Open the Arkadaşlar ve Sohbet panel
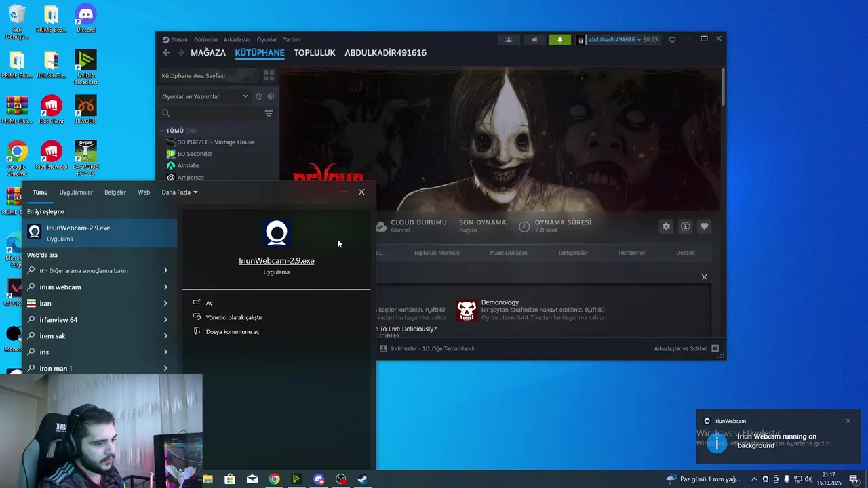This screenshot has height=488, width=868. (686, 348)
